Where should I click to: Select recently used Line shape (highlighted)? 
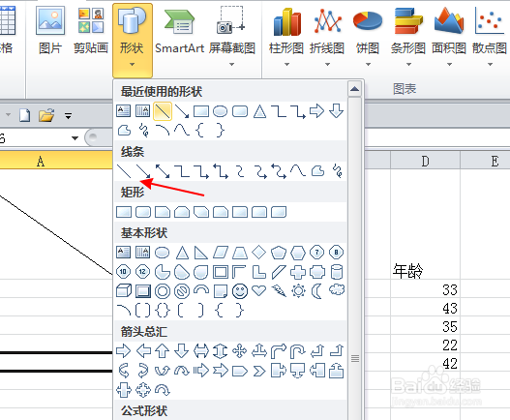(163, 111)
